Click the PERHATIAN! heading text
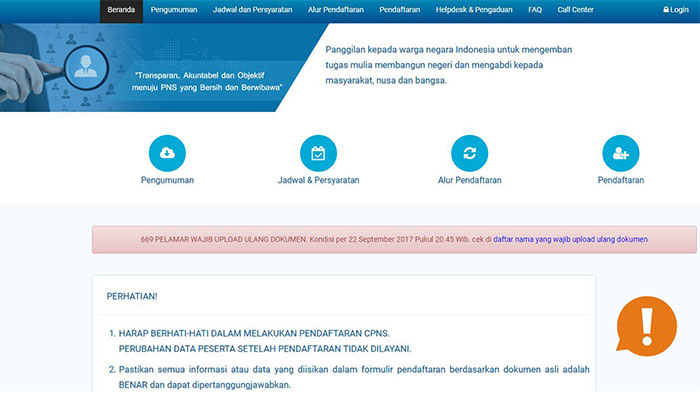 (x=132, y=296)
